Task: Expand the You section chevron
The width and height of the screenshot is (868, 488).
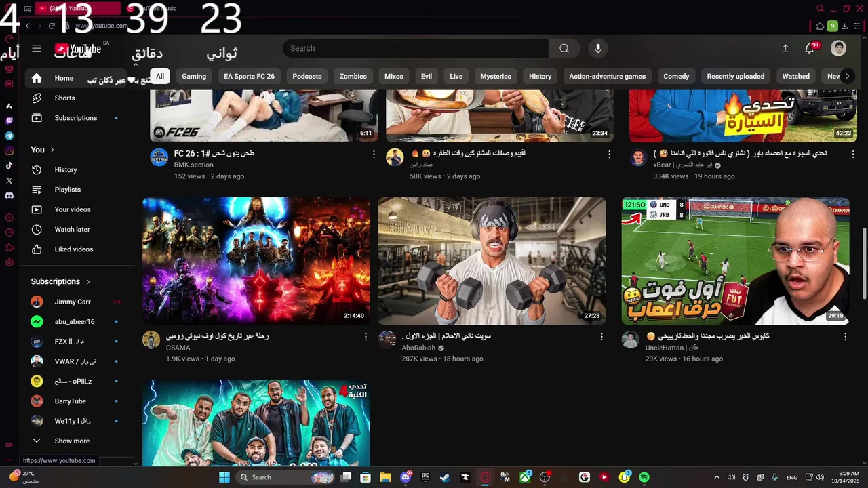Action: pyautogui.click(x=52, y=150)
